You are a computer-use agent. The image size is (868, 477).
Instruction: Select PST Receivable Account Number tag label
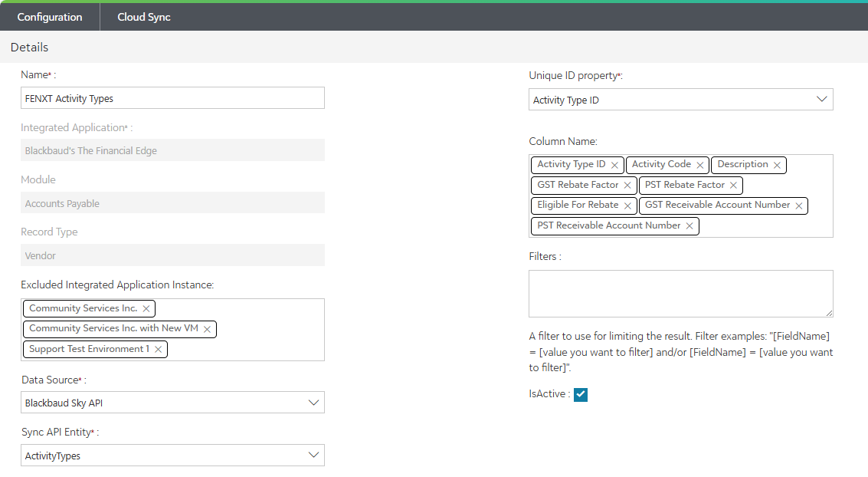click(x=608, y=225)
